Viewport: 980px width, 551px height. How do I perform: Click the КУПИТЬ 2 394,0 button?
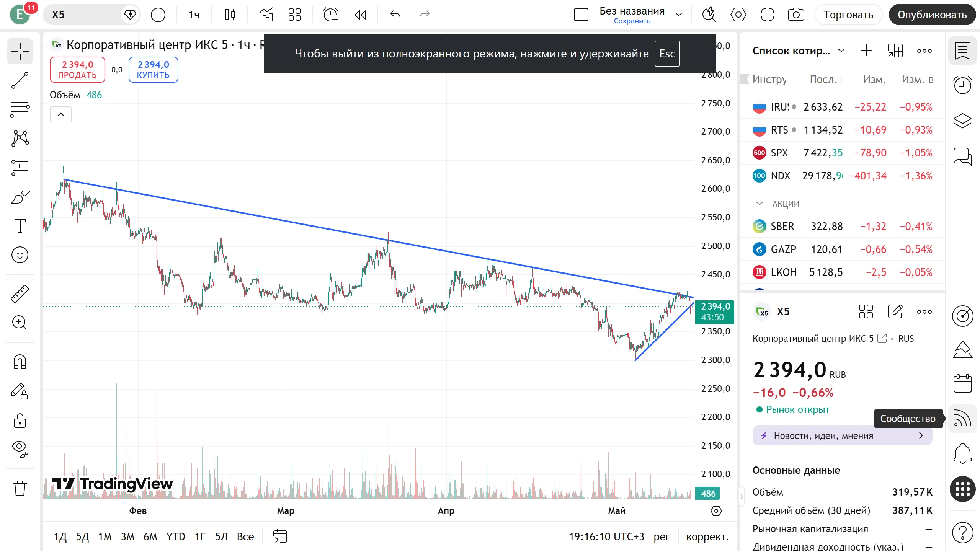[x=153, y=70]
